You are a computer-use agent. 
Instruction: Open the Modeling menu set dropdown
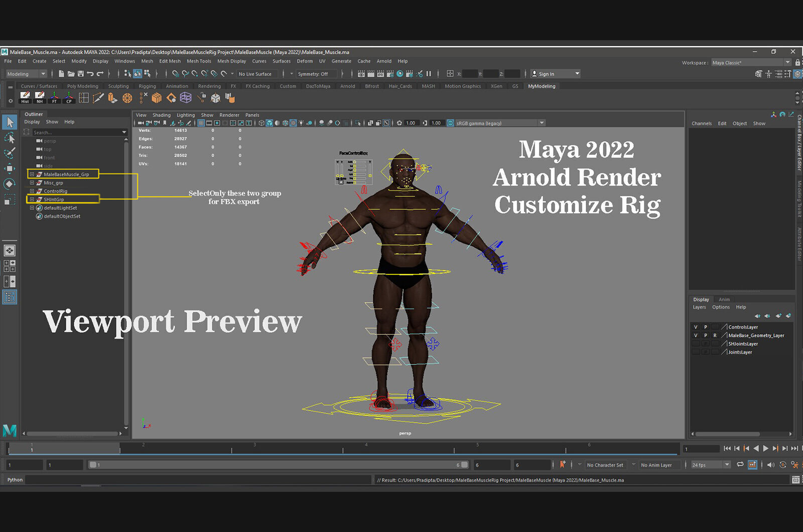(26, 74)
